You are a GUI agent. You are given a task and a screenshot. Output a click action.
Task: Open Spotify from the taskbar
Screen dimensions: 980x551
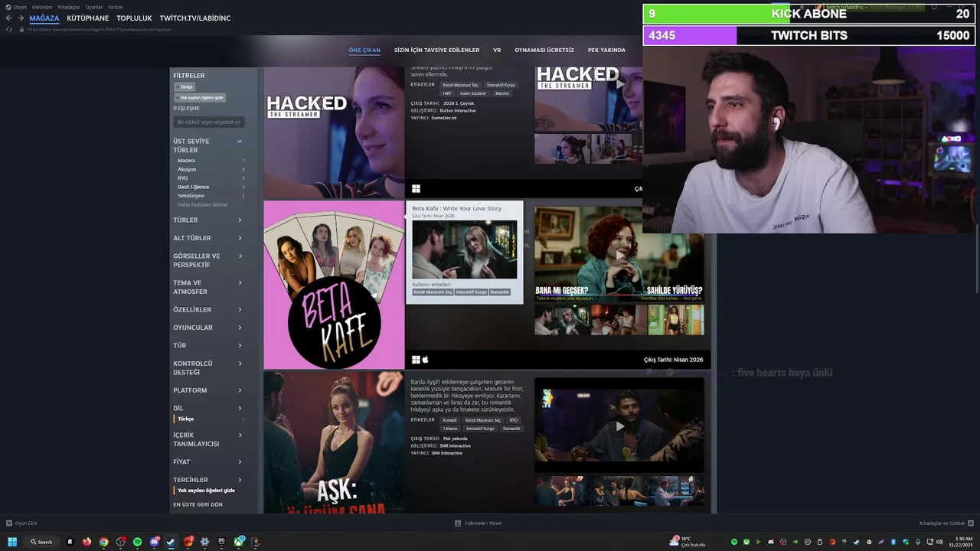[x=137, y=542]
